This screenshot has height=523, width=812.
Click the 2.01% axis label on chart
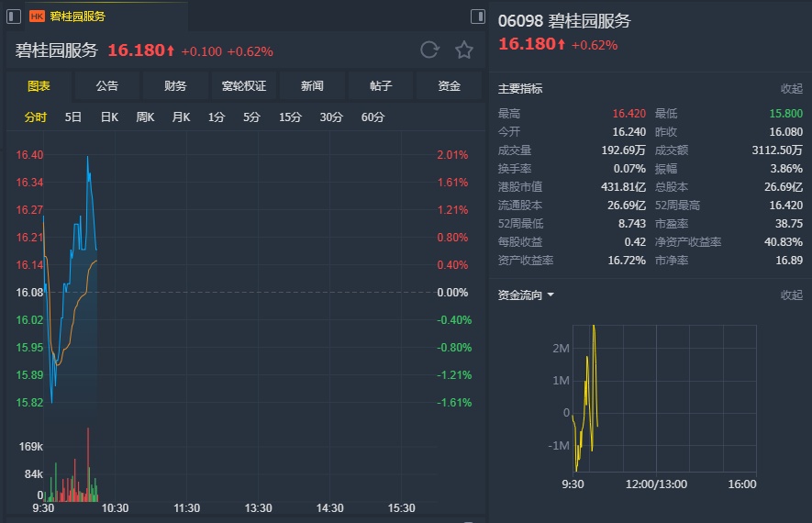coord(452,155)
